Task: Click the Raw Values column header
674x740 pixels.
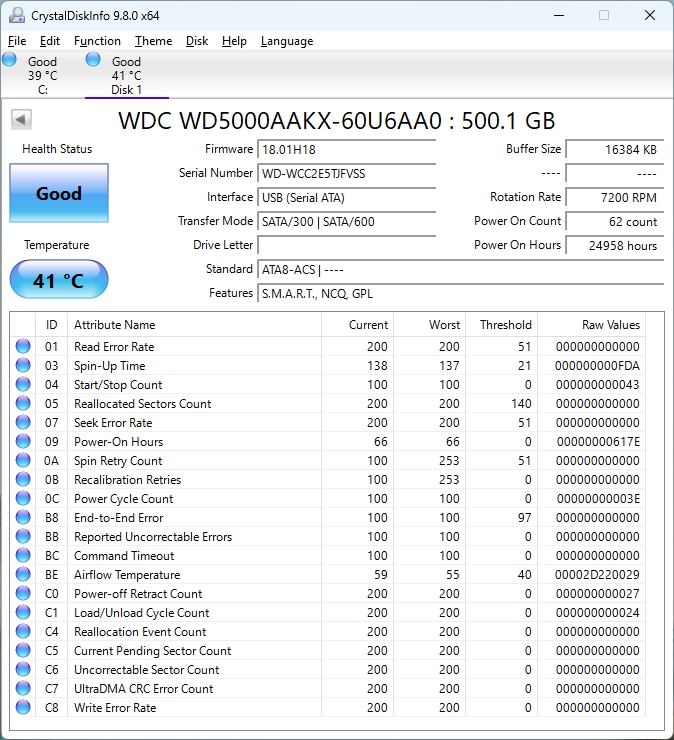Action: click(610, 325)
